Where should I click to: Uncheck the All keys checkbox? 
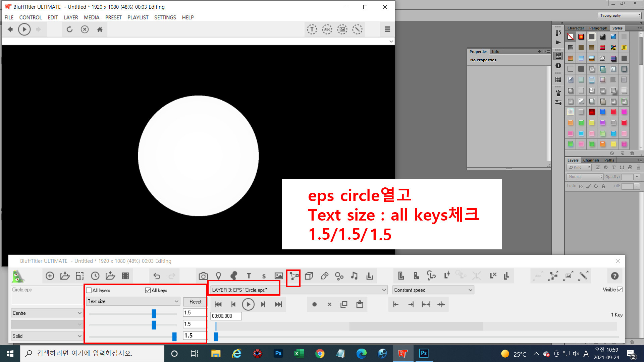pos(148,290)
